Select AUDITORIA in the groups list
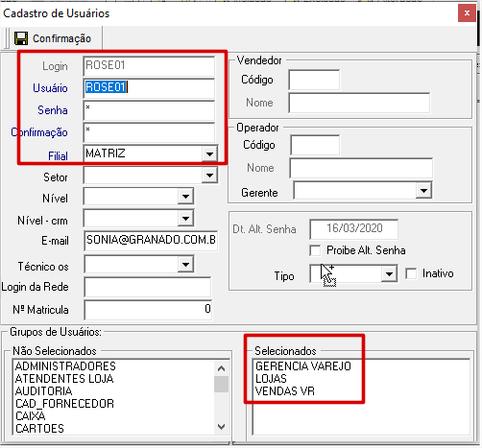This screenshot has width=482, height=448. tap(44, 391)
